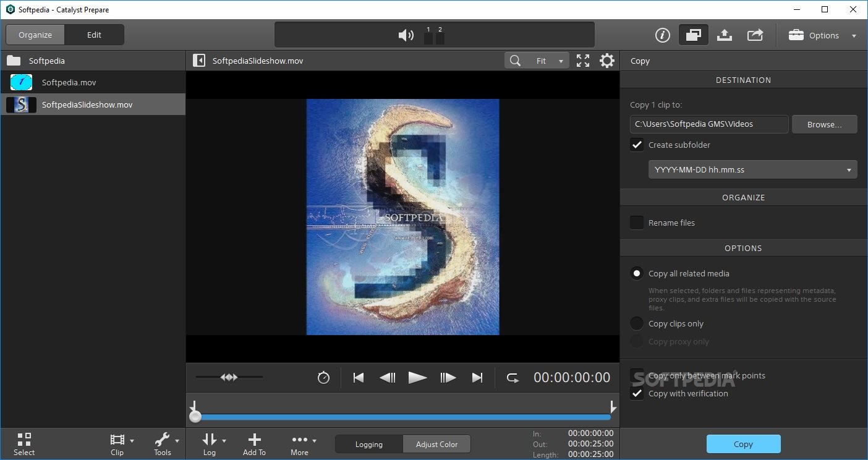Image resolution: width=868 pixels, height=460 pixels.
Task: Mute audio with the speaker icon
Action: (406, 35)
